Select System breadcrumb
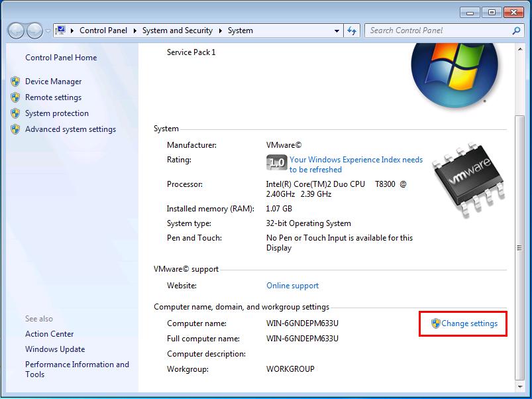This screenshot has height=399, width=532. [240, 30]
